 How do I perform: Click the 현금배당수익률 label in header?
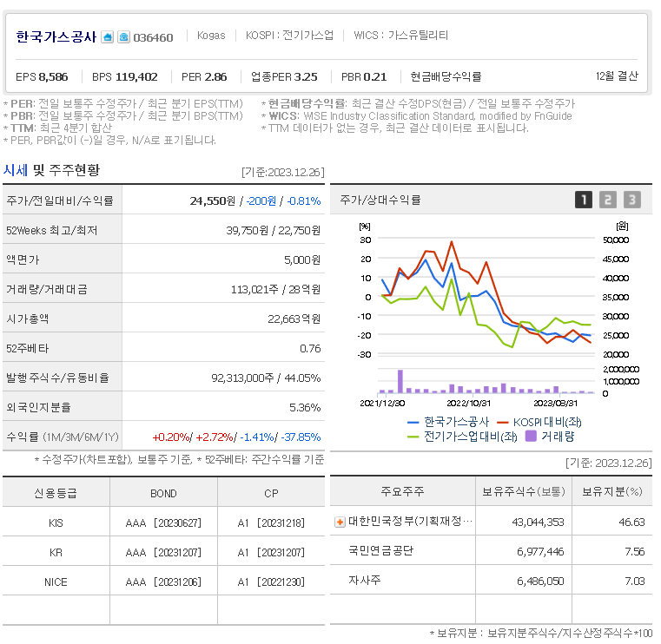point(446,77)
